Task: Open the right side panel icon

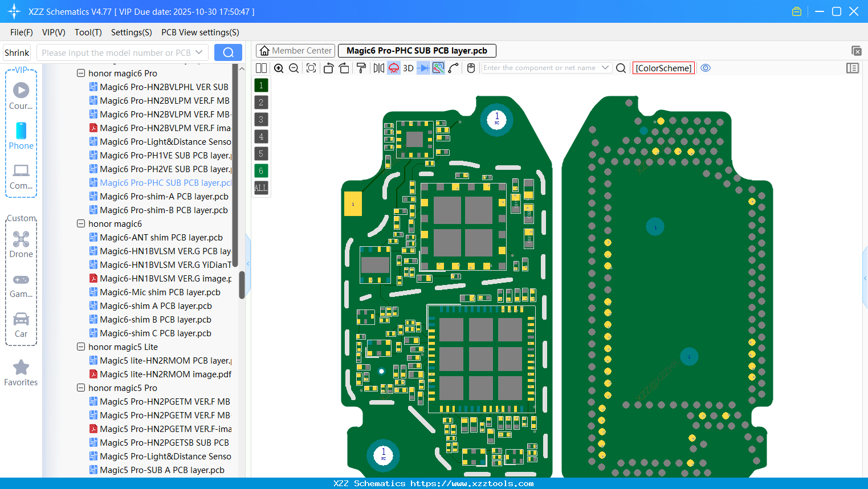Action: [x=853, y=68]
